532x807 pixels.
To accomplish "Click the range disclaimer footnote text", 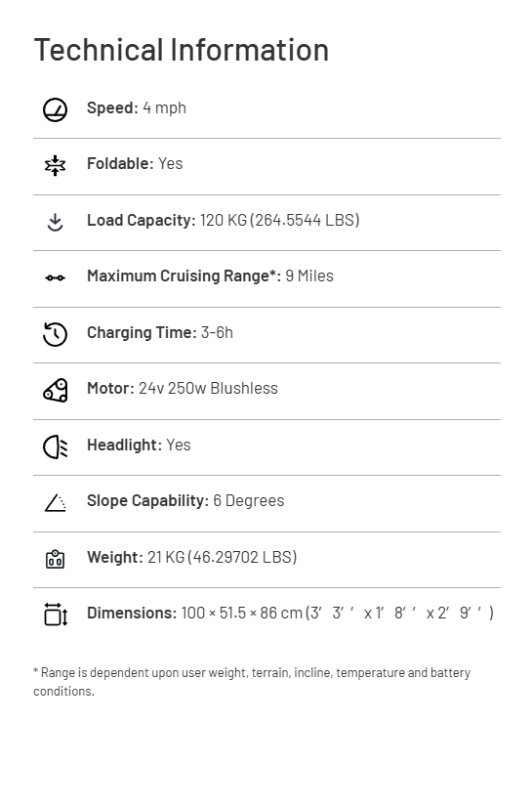I will tap(252, 682).
